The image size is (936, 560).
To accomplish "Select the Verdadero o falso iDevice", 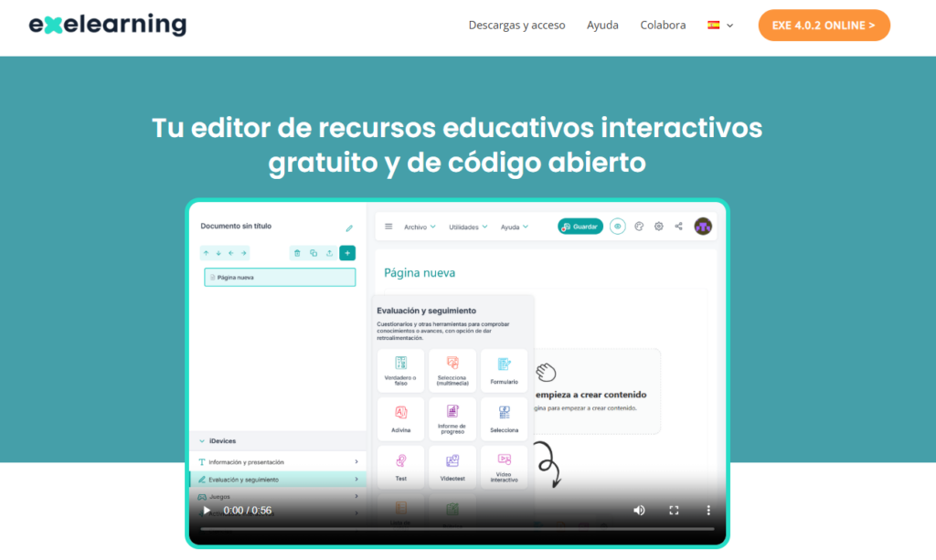I will pyautogui.click(x=400, y=371).
